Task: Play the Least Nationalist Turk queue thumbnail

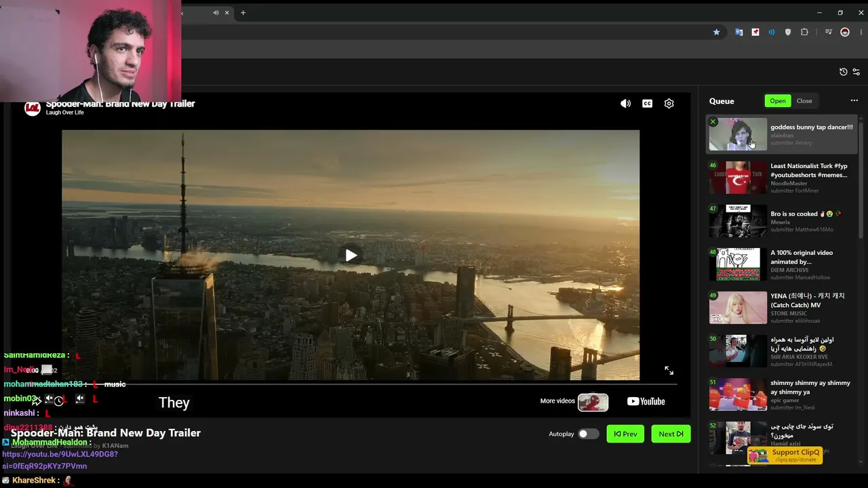Action: pyautogui.click(x=738, y=178)
